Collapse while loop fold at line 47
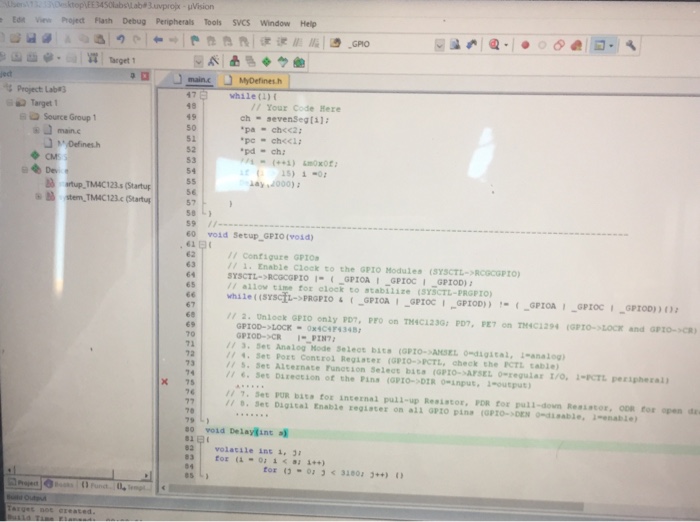Screen dimensions: 700x522 [x=204, y=95]
